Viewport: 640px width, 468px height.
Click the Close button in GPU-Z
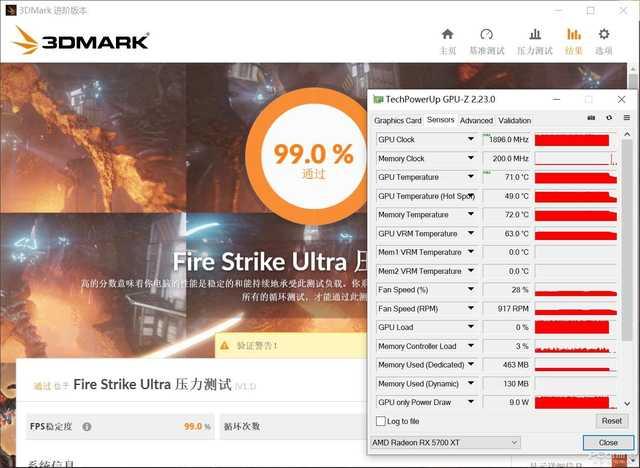click(608, 443)
